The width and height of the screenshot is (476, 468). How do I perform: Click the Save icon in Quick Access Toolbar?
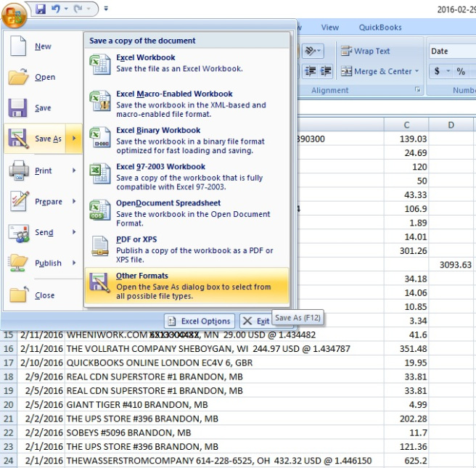[41, 9]
